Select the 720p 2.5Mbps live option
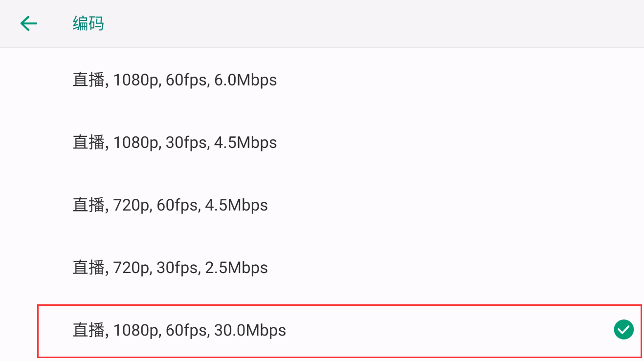Viewport: 644px width, 361px height. pyautogui.click(x=322, y=268)
